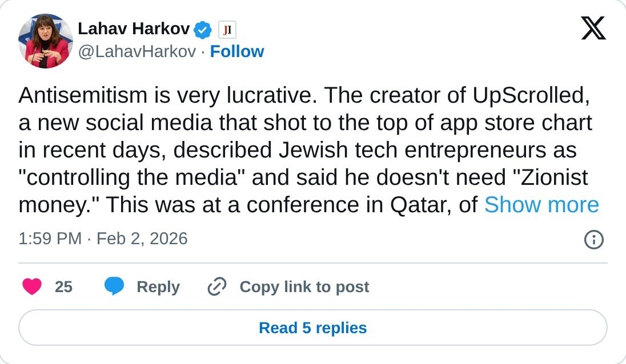Click the X logo icon
The height and width of the screenshot is (364, 626).
593,28
